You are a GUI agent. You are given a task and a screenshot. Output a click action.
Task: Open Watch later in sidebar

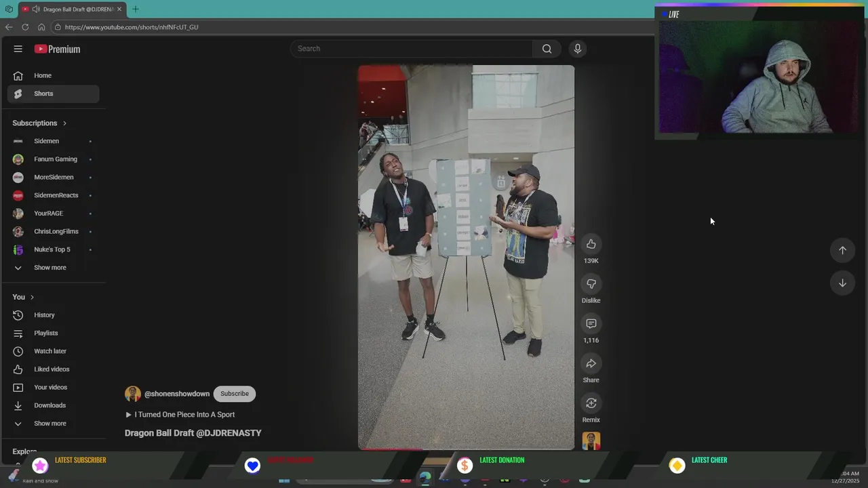click(x=53, y=351)
